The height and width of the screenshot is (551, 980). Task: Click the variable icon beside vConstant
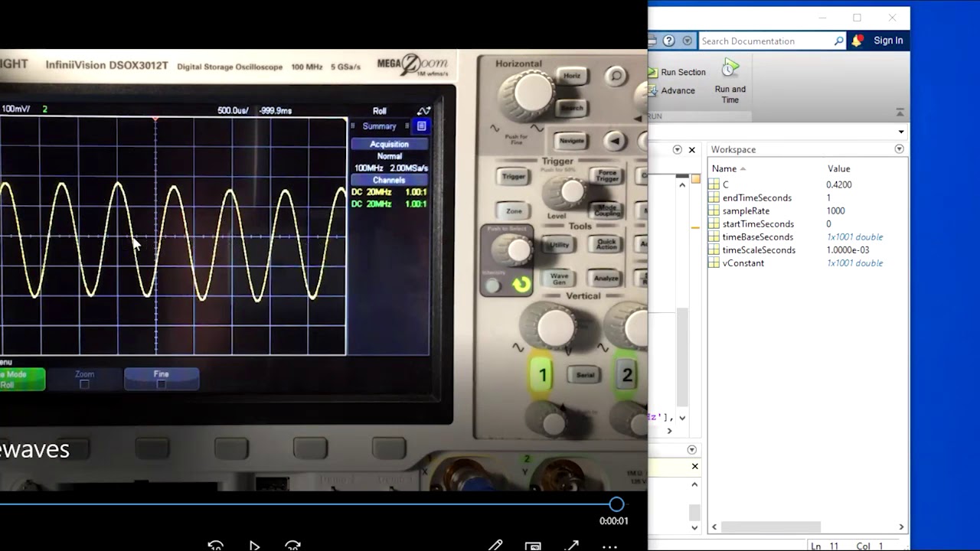(714, 263)
